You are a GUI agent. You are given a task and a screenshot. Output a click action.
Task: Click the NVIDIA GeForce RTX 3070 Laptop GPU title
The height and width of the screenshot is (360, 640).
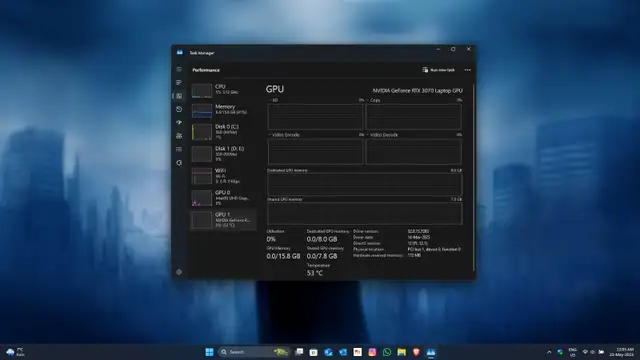(x=418, y=91)
